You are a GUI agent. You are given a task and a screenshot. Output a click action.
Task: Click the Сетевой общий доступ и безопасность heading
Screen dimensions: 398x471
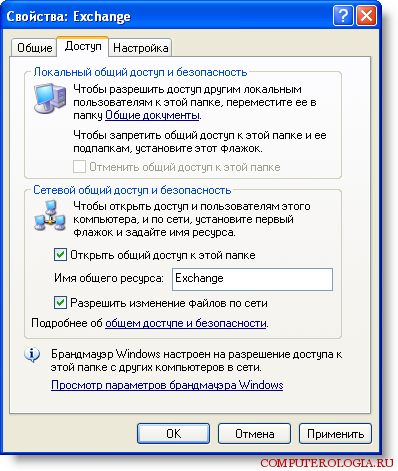pos(132,190)
